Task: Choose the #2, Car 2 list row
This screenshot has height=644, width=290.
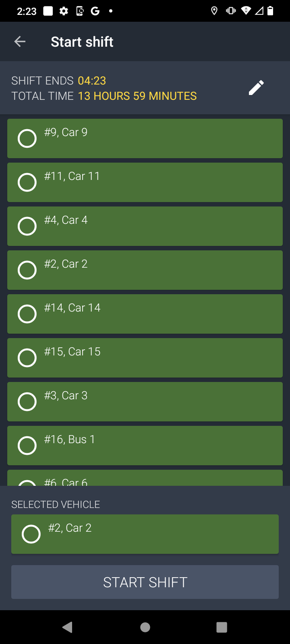Action: click(145, 270)
